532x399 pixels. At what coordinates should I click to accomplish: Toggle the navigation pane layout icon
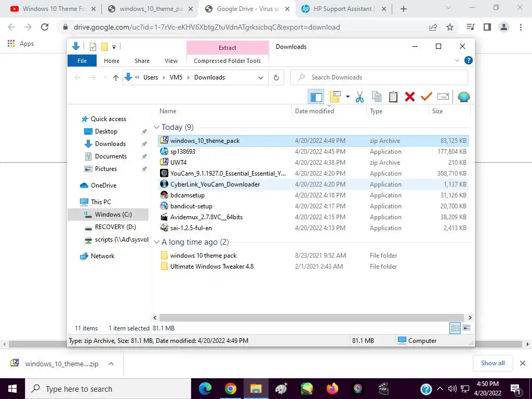click(316, 97)
